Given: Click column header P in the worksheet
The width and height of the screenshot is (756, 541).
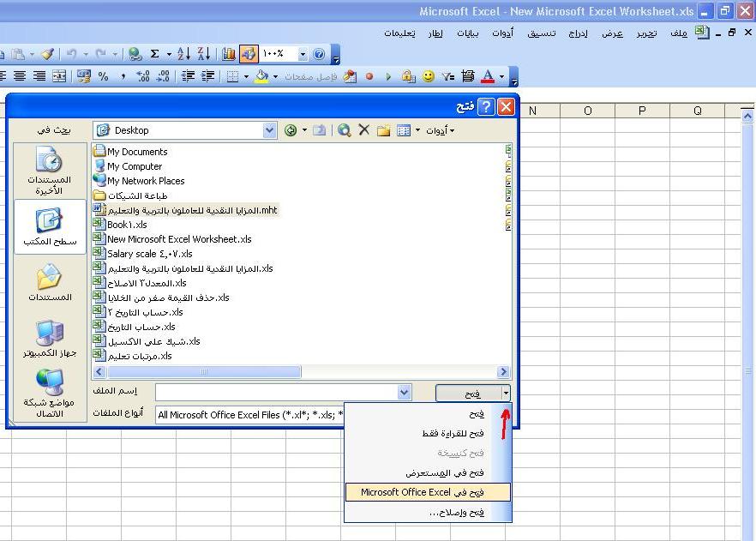Looking at the screenshot, I should 642,111.
